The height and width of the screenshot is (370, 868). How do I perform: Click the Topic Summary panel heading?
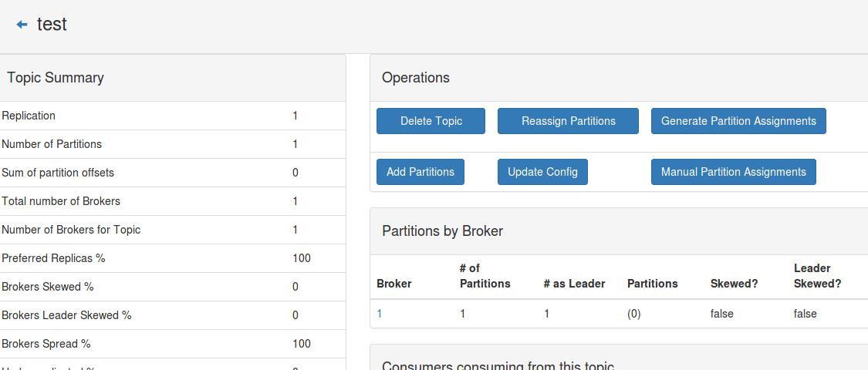click(x=56, y=78)
